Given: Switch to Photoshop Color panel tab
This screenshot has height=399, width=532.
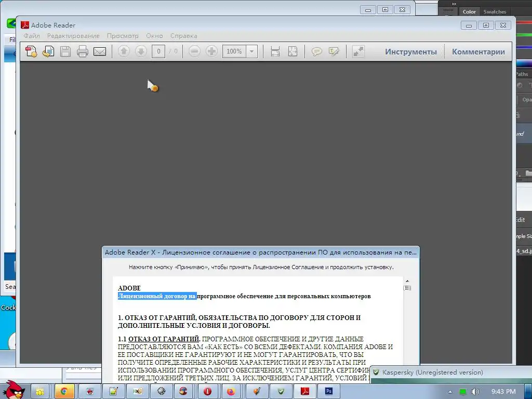Looking at the screenshot, I should 469,11.
